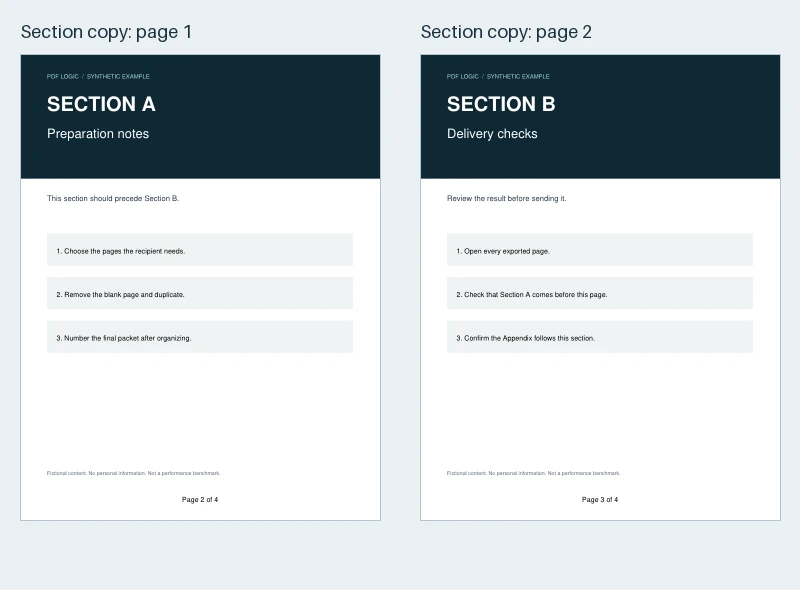800x590 pixels.
Task: Click the 'PDF LOGIC / SYNTHETIC EXAMPLE' label above Section A
Action: 98,77
